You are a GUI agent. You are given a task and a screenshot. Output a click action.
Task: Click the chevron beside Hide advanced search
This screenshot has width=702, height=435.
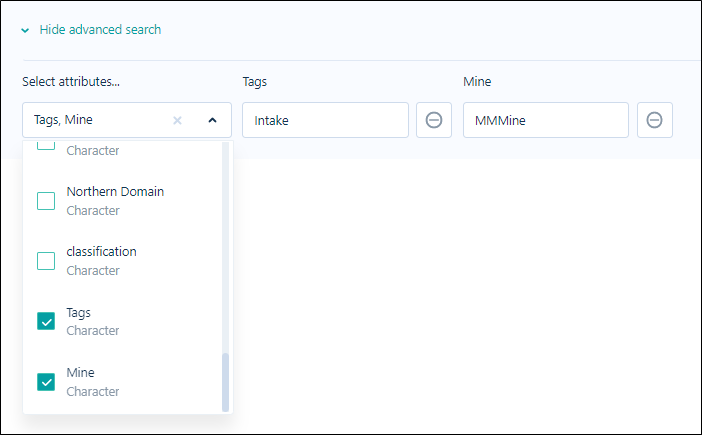point(25,30)
